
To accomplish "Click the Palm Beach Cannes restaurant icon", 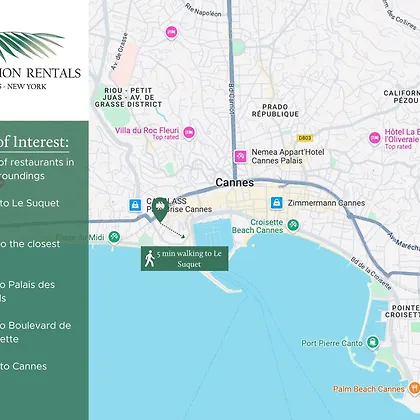I will [414, 388].
